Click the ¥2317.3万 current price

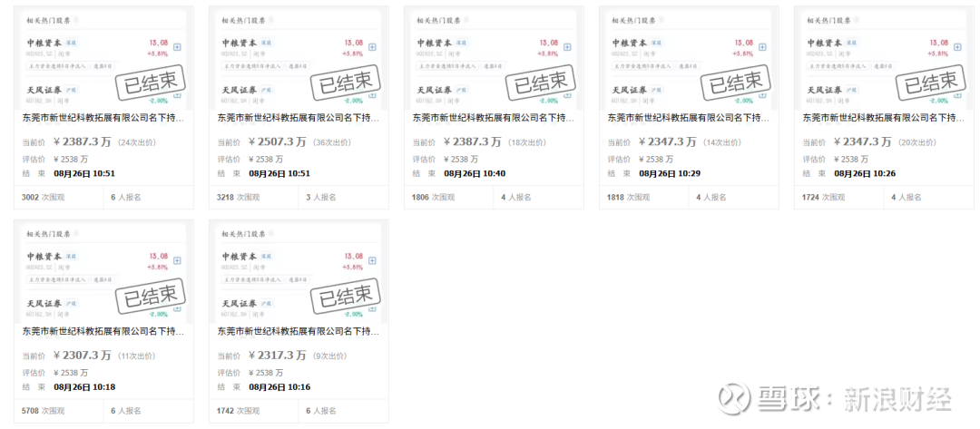[x=278, y=356]
